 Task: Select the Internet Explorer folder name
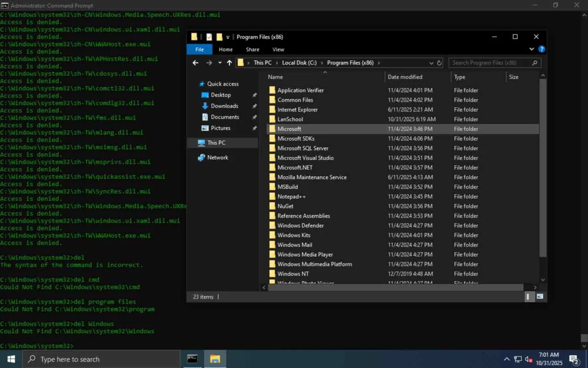298,109
